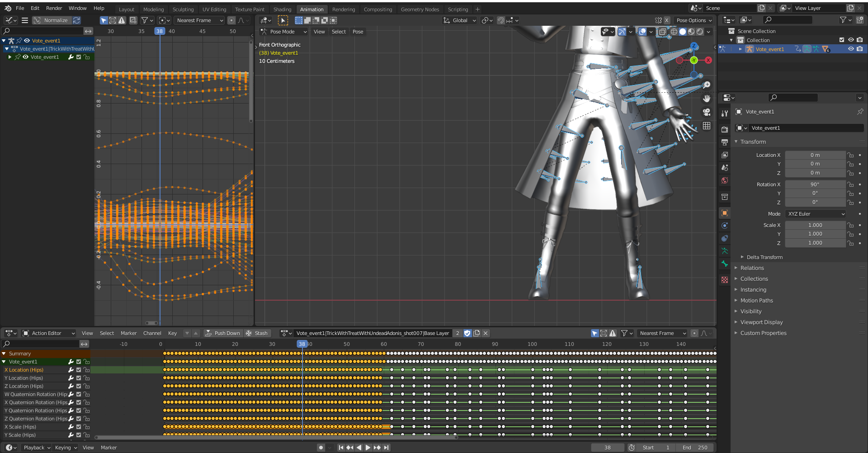This screenshot has height=453, width=868.
Task: Open the Bone properties tab
Action: click(x=725, y=264)
